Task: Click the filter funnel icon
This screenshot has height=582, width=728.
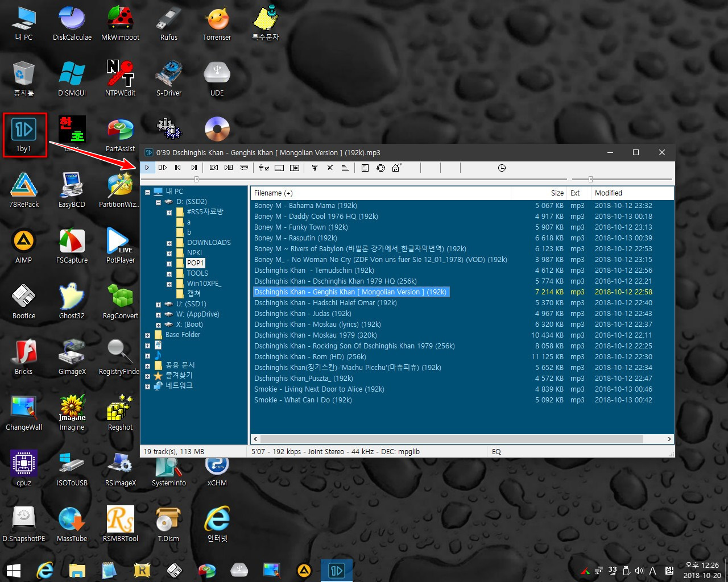Action: [x=315, y=168]
